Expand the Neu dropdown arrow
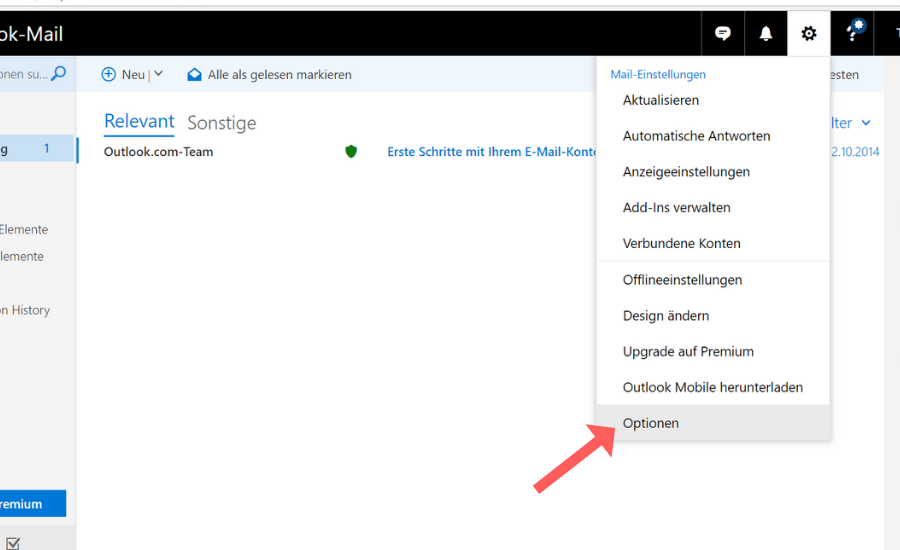The width and height of the screenshot is (900, 550). tap(158, 75)
